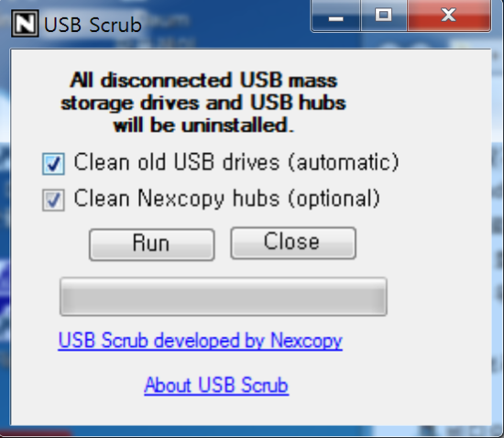Toggle the Clean old USB drives checkbox
The width and height of the screenshot is (504, 438).
[x=53, y=164]
